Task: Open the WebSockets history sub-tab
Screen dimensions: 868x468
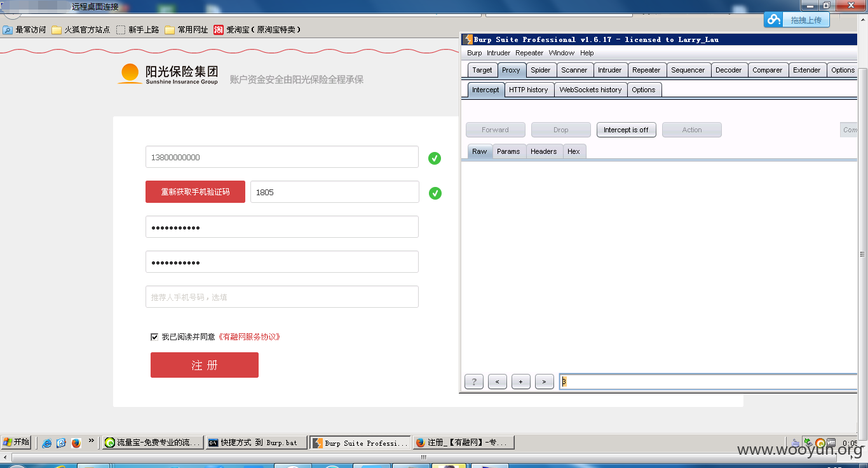Action: point(590,90)
